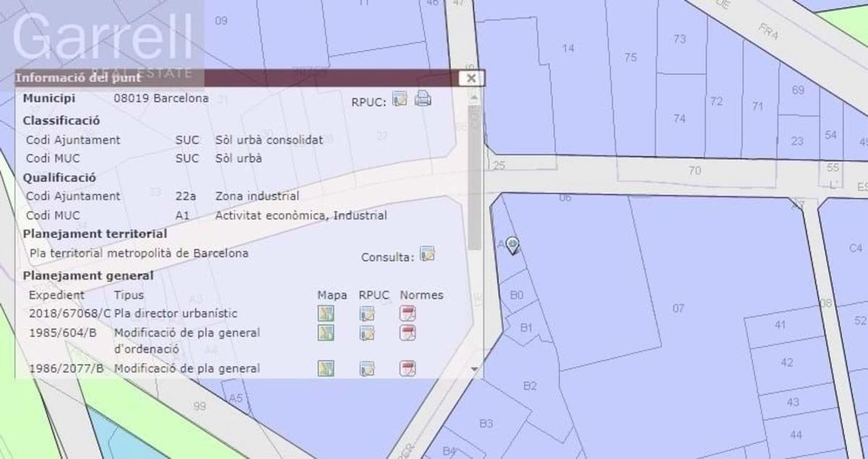The image size is (868, 459).
Task: Open the Normes PDF for expedient 1986/2077/B
Action: pyautogui.click(x=408, y=369)
